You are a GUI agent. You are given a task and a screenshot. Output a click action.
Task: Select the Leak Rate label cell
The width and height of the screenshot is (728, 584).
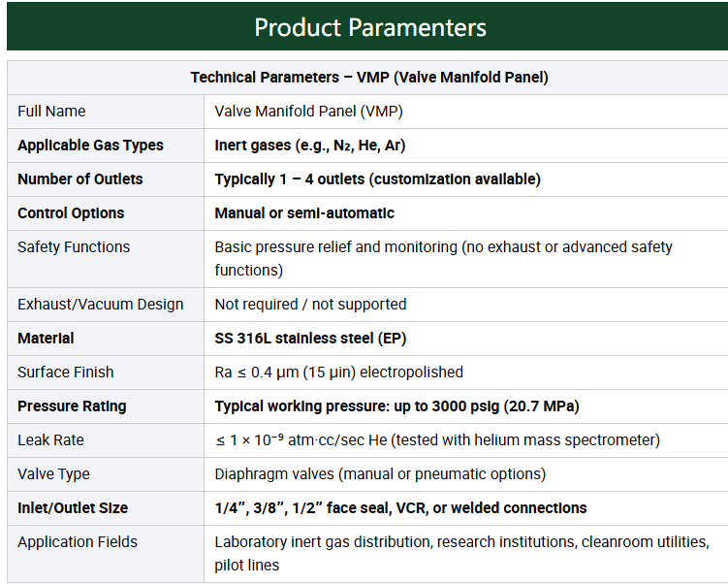pos(50,440)
